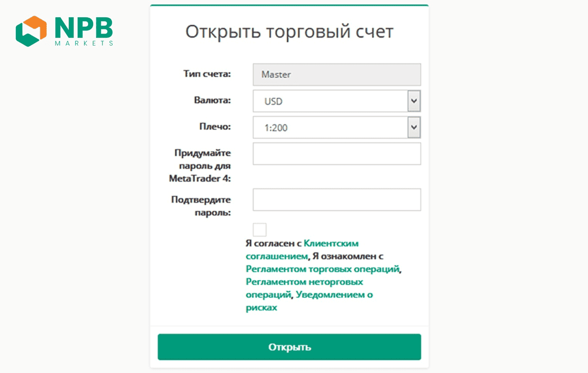
Task: Click the Я согласен с agreement text
Action: click(x=274, y=243)
